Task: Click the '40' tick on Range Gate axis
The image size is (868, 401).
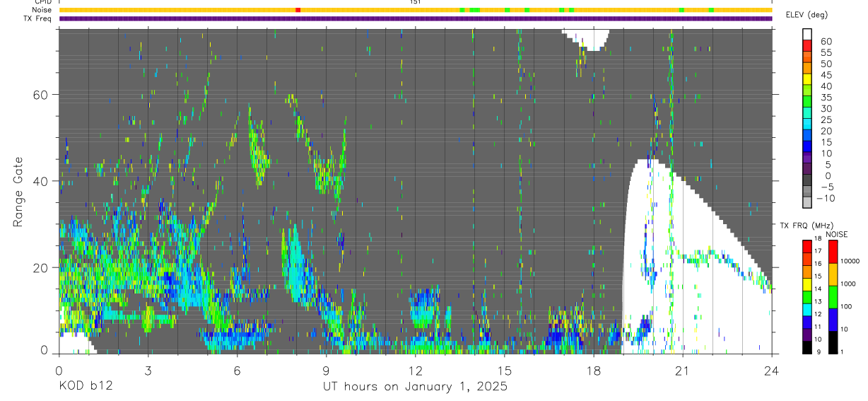Action: coord(40,181)
